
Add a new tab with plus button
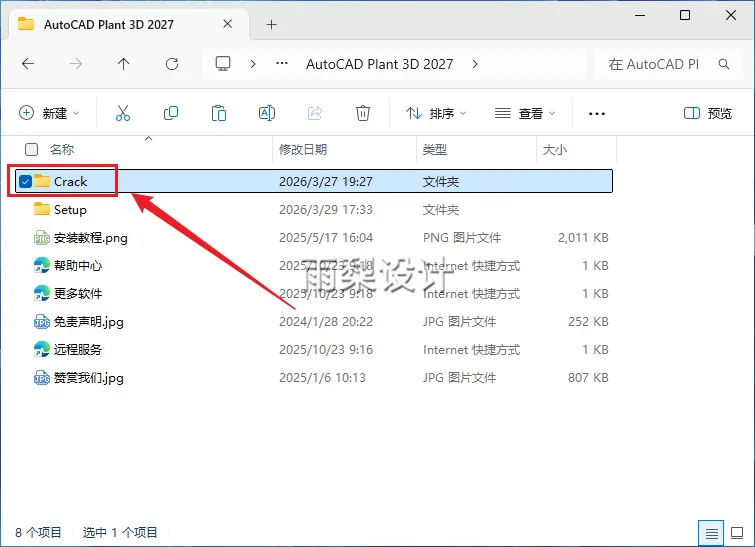pyautogui.click(x=272, y=25)
